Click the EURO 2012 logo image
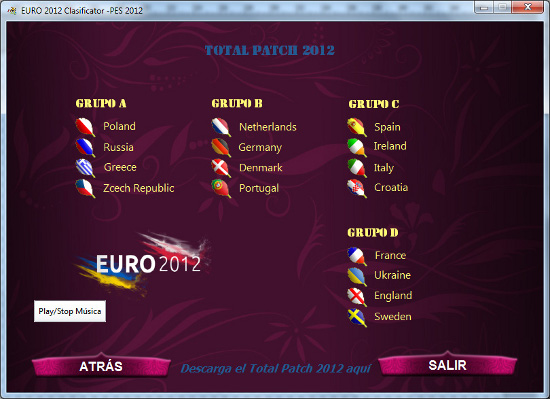Screen dimensions: 550x399 pos(143,263)
